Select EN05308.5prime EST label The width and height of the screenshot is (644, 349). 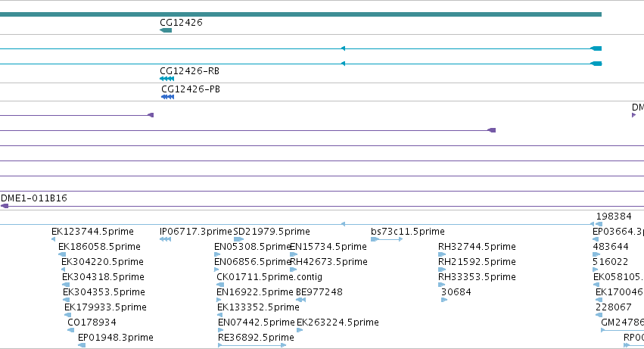click(253, 247)
